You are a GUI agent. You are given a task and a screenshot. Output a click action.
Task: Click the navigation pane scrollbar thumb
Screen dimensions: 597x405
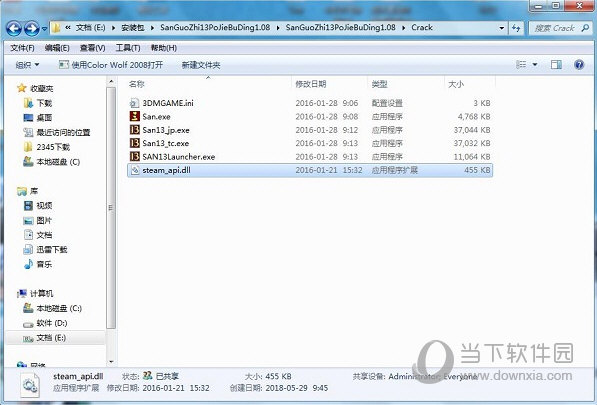(x=111, y=207)
